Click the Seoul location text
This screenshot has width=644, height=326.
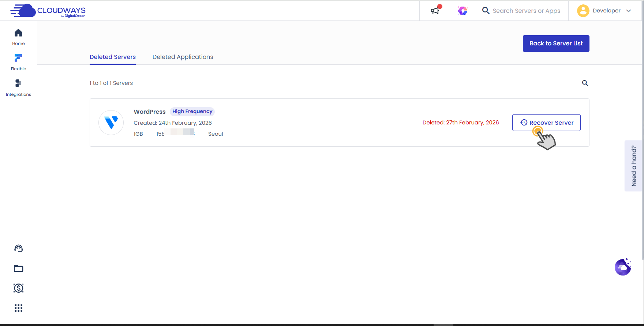pos(216,134)
